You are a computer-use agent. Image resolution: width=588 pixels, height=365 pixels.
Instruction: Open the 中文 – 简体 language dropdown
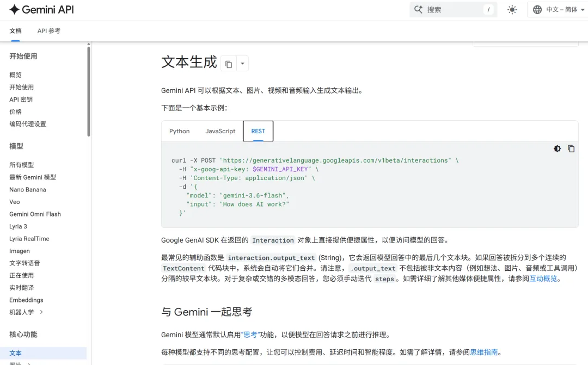(558, 10)
